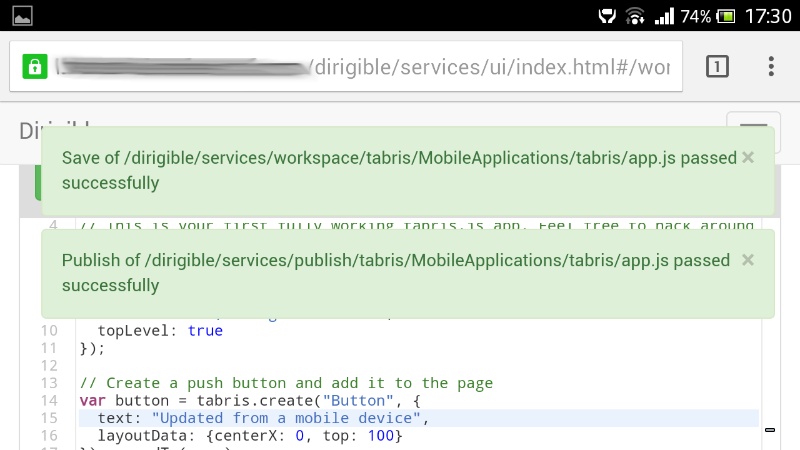
Task: Tap the URL address bar
Action: 346,66
